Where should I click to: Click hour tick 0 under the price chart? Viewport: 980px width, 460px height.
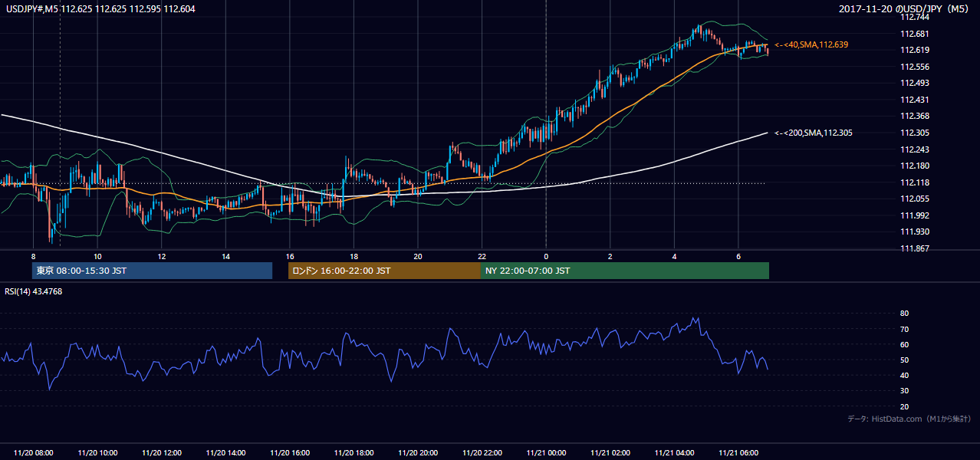[x=546, y=256]
